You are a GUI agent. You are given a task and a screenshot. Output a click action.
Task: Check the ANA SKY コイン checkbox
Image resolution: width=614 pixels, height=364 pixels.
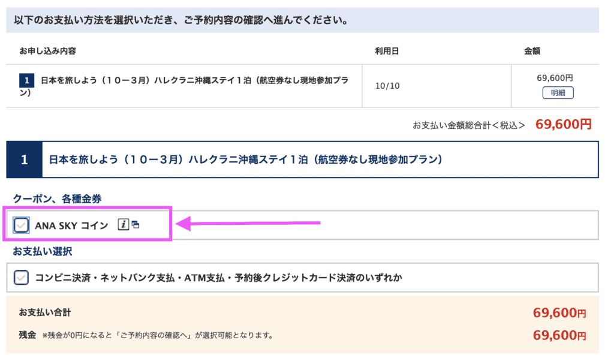[21, 225]
